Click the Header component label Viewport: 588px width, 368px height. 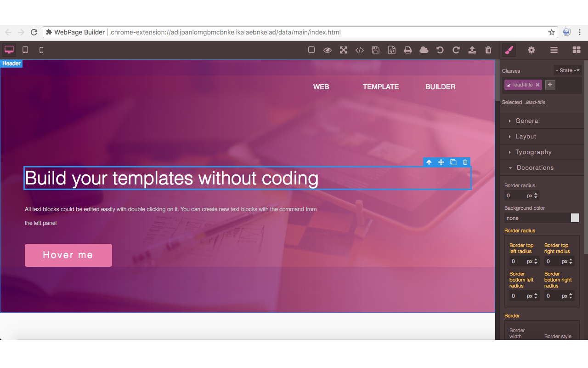click(x=11, y=63)
